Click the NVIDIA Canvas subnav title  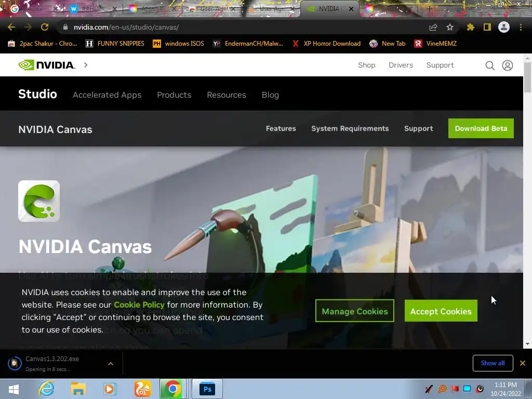pos(55,129)
